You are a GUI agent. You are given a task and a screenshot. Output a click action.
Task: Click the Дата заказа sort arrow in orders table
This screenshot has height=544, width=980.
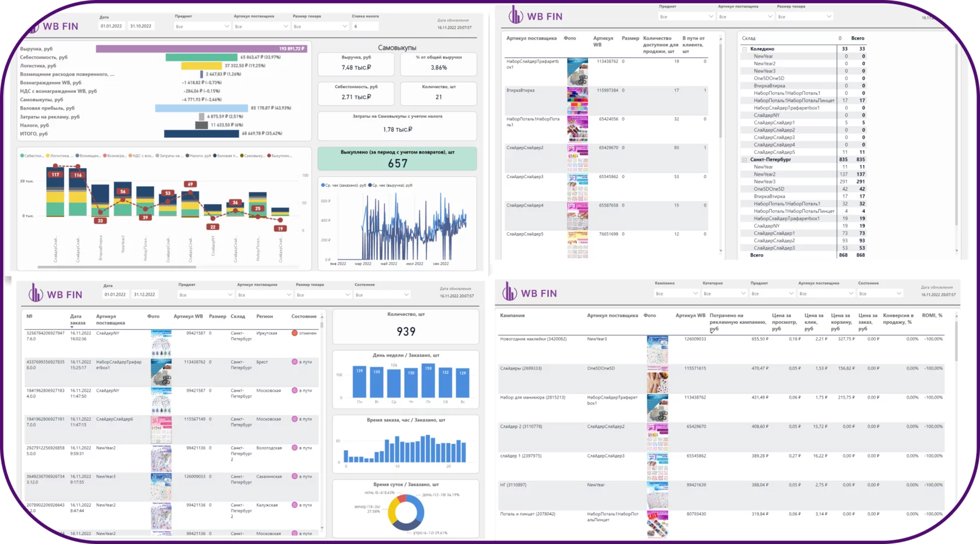coord(72,327)
